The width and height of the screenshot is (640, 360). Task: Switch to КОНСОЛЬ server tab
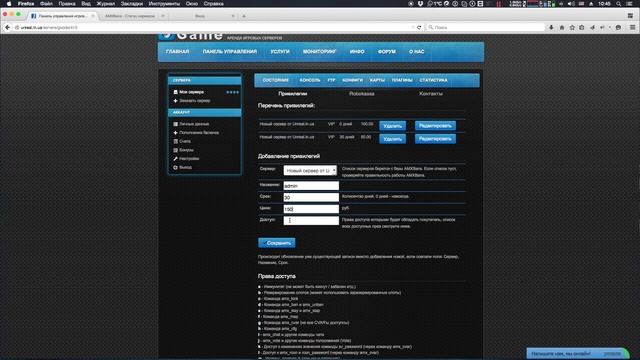point(310,80)
